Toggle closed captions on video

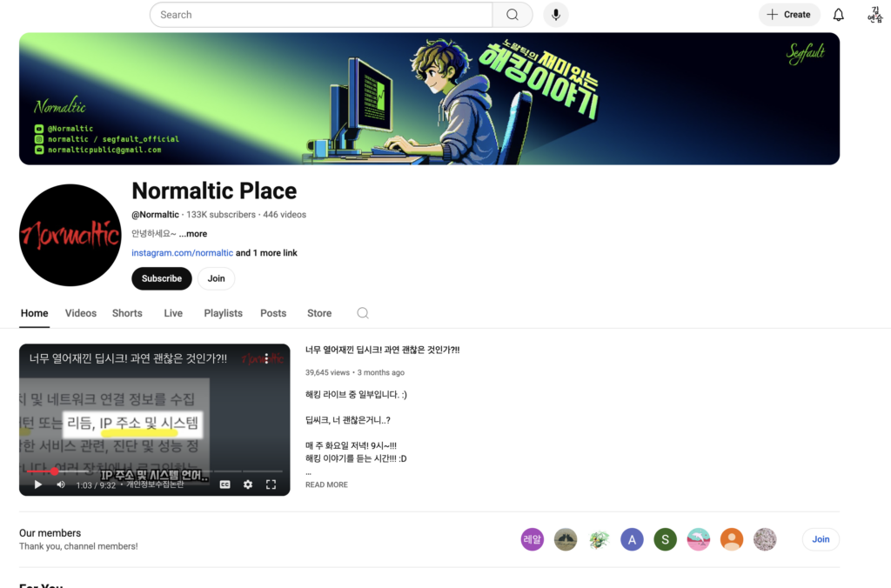225,484
